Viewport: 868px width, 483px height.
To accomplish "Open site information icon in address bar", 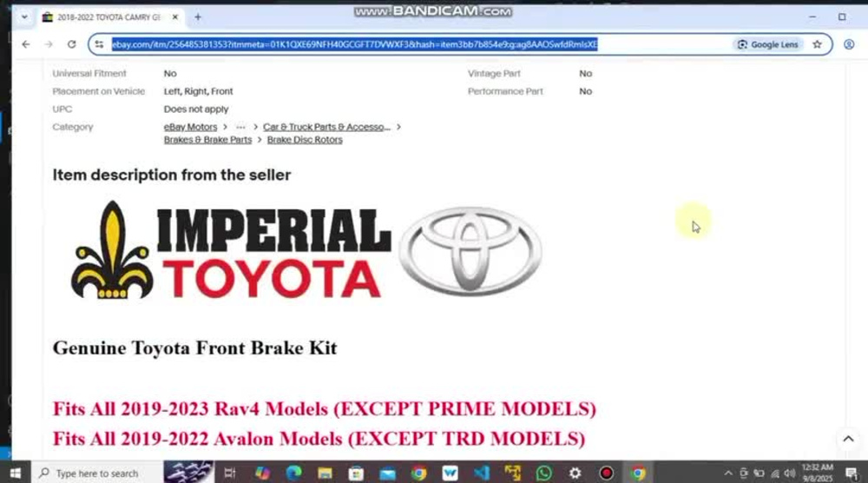I will [x=99, y=44].
